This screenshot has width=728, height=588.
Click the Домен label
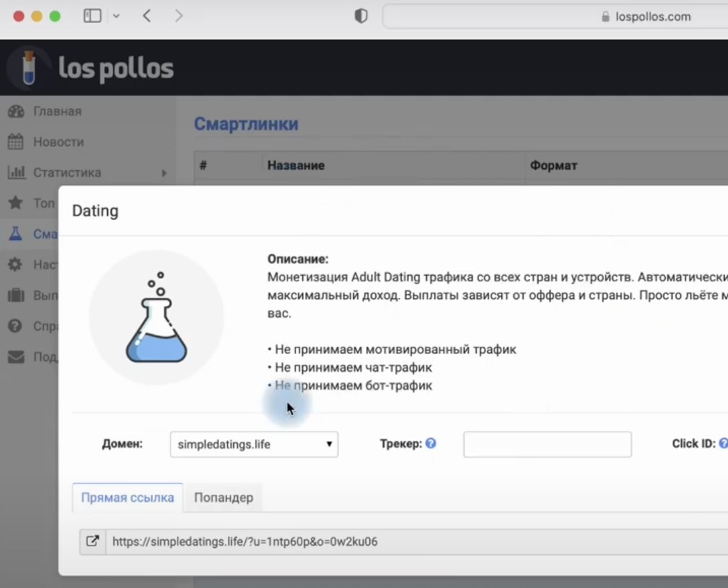122,444
